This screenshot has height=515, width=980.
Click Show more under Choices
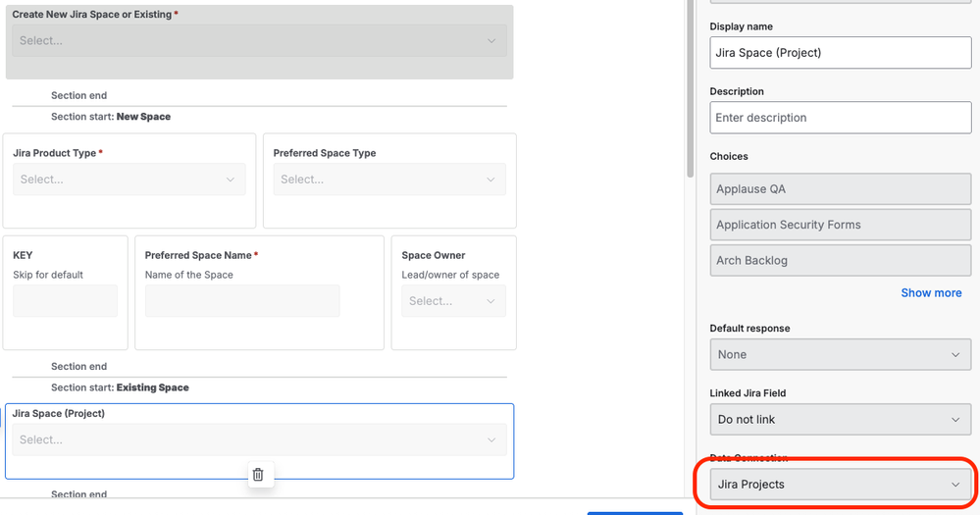(931, 293)
